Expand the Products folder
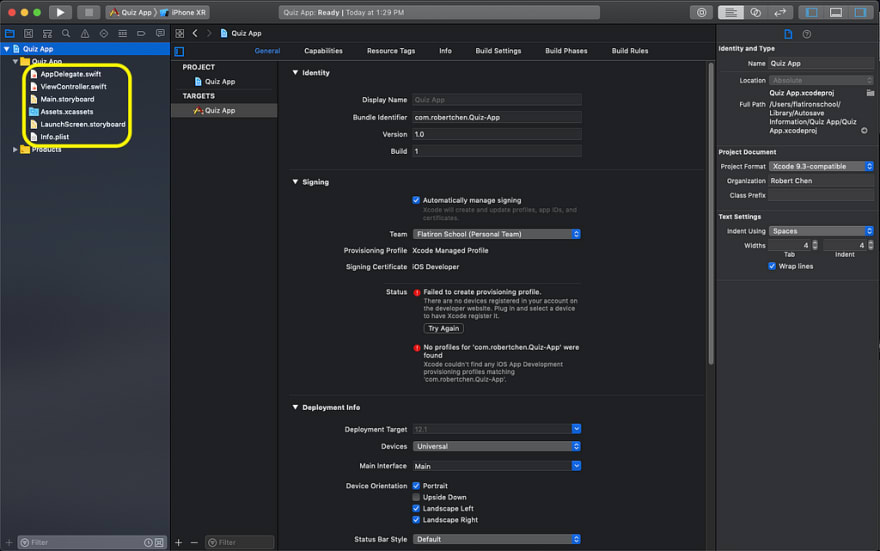 [x=15, y=149]
